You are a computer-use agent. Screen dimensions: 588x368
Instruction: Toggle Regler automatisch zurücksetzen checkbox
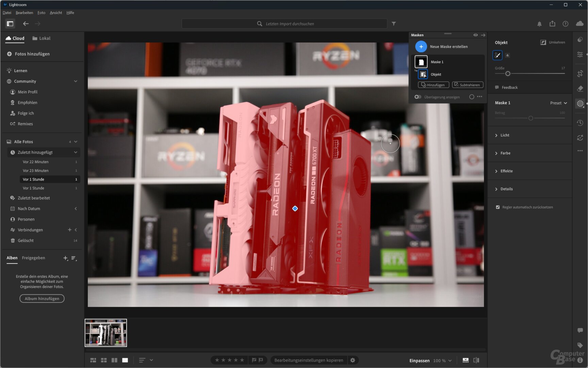[x=498, y=207]
